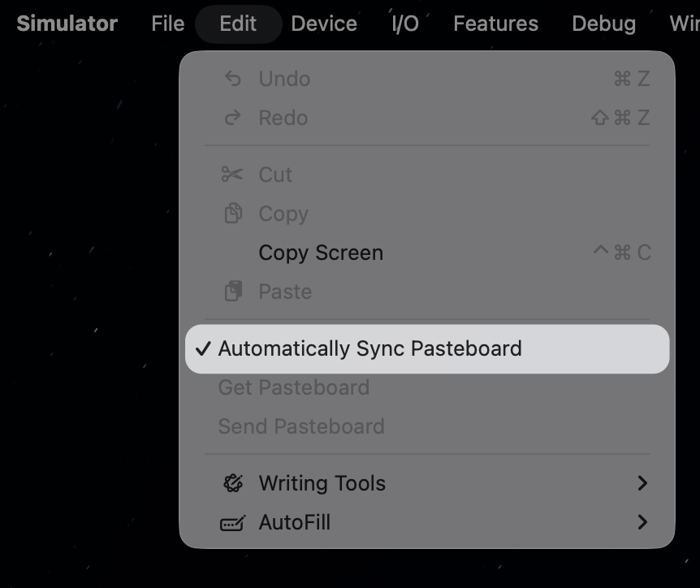Choose Send Pasteboard

(x=300, y=426)
